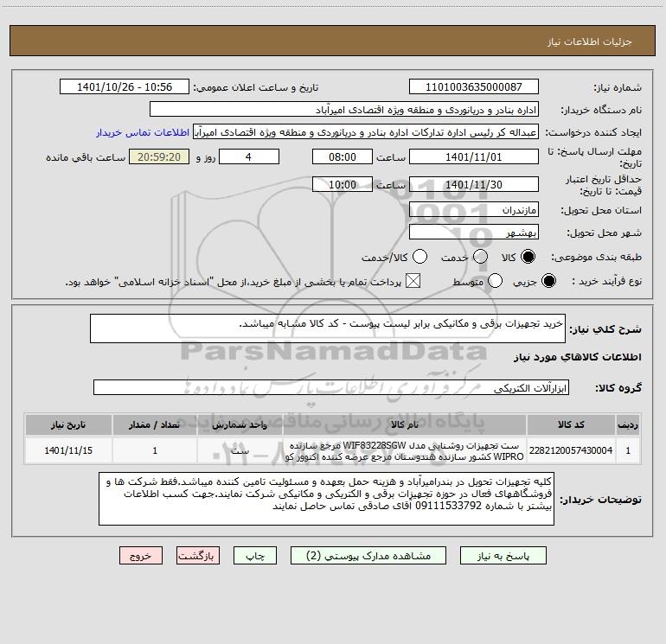Click the نام کالا column header

point(405,424)
